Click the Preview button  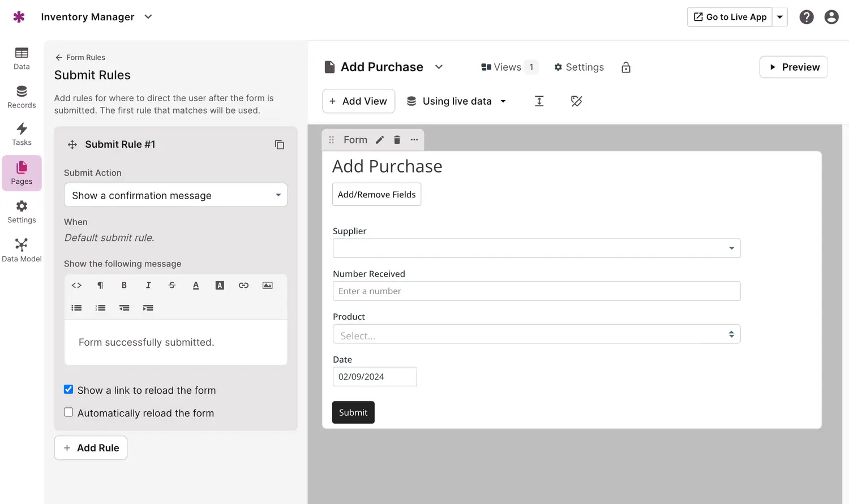click(x=793, y=67)
